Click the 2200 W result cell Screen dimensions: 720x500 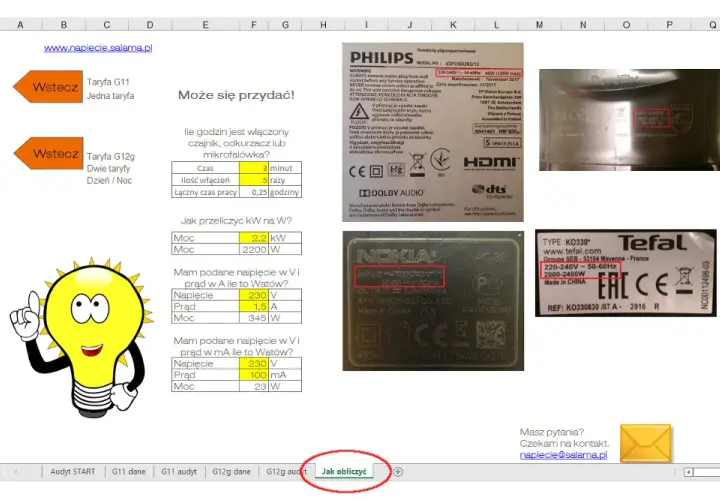(x=253, y=249)
